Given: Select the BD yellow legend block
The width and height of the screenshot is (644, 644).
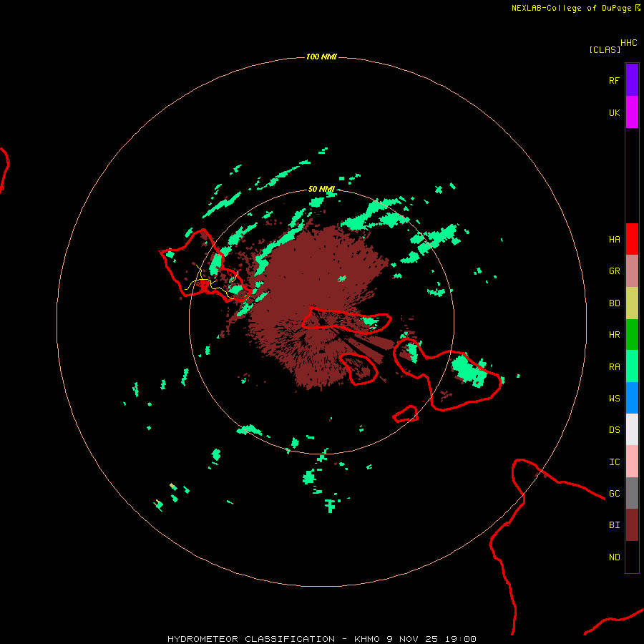Looking at the screenshot, I should pos(632,303).
